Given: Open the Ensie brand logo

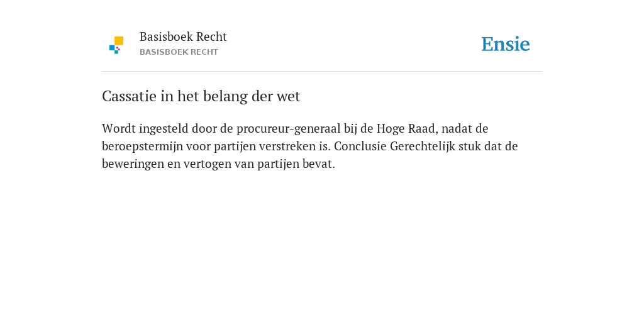Looking at the screenshot, I should [506, 44].
